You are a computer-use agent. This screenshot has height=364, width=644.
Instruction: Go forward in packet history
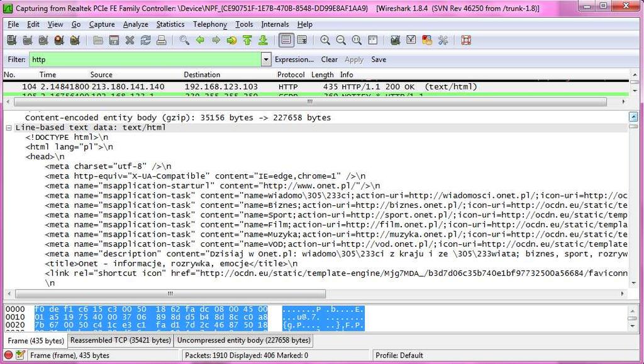click(x=216, y=40)
